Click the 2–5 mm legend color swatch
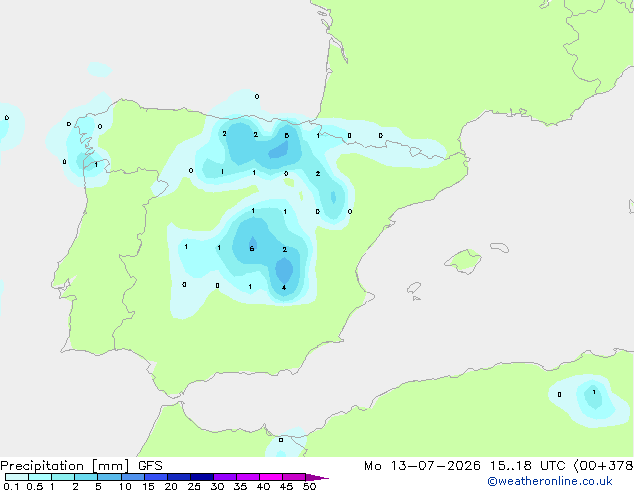 click(86, 477)
